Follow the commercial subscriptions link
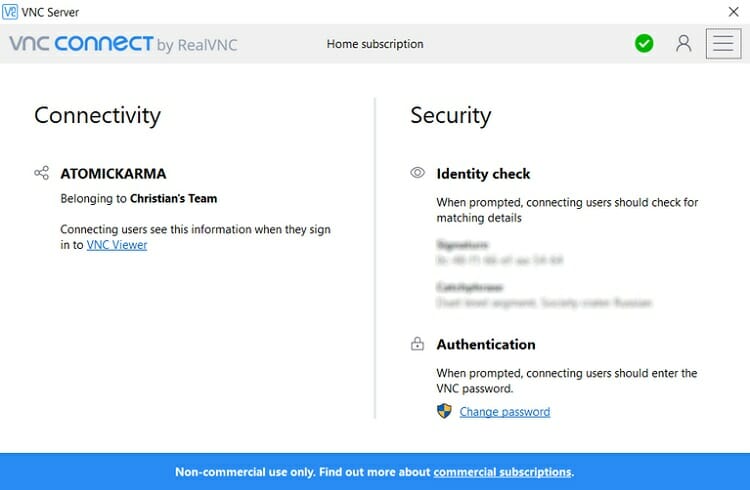Screen dimensions: 750x490 502,472
